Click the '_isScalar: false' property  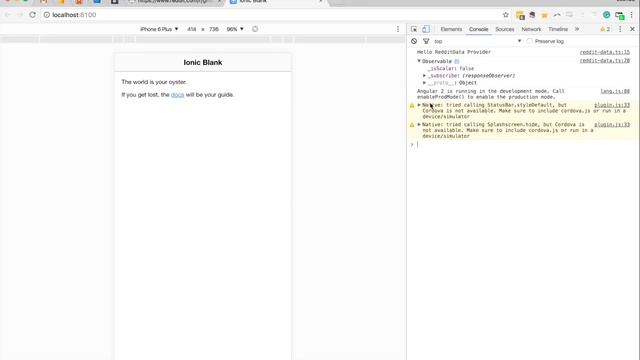click(451, 69)
